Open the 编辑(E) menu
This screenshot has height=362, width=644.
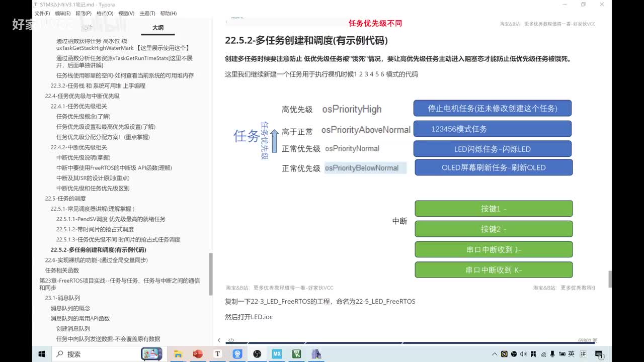pos(63,14)
